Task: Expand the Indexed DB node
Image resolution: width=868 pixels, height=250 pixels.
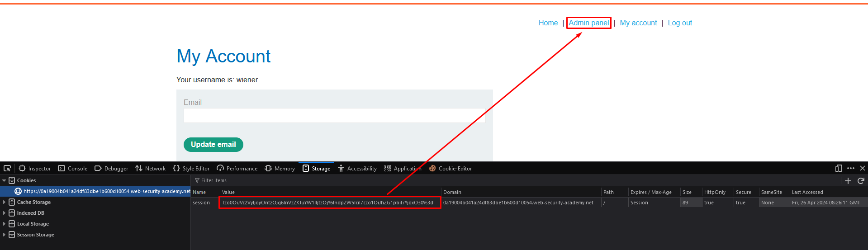Action: [4, 213]
